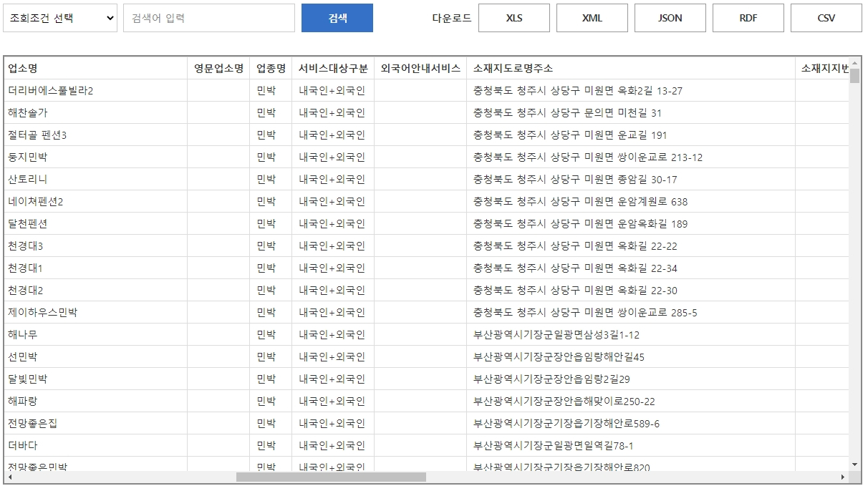Download data as CSV
The height and width of the screenshot is (491, 868).
pyautogui.click(x=826, y=18)
